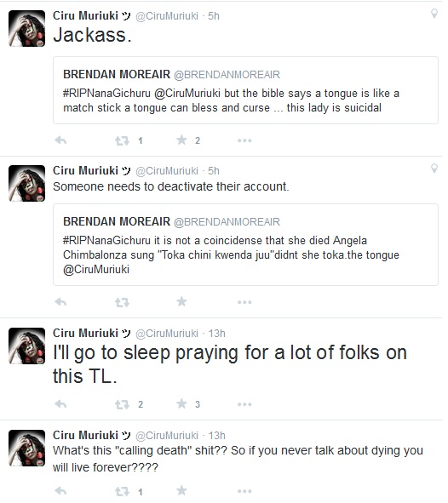This screenshot has width=448, height=503.
Task: Open more options on 'deactivate their account' tweet
Action: [x=244, y=302]
